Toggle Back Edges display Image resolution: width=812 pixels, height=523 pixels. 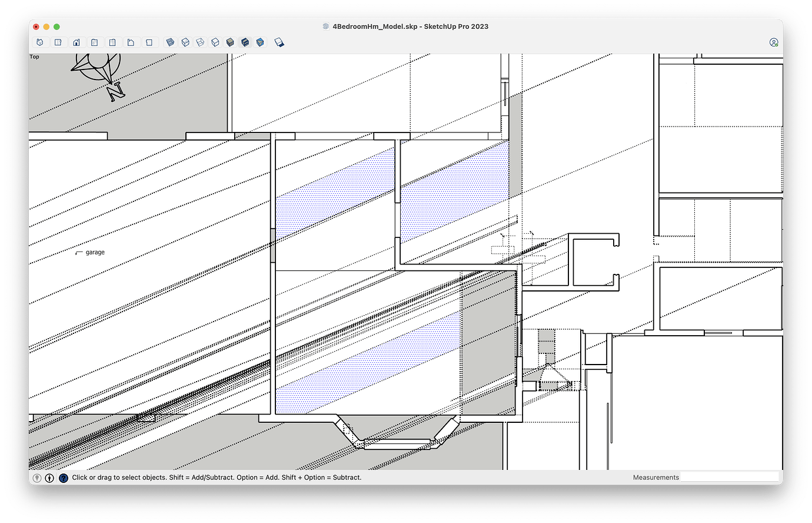coord(186,42)
